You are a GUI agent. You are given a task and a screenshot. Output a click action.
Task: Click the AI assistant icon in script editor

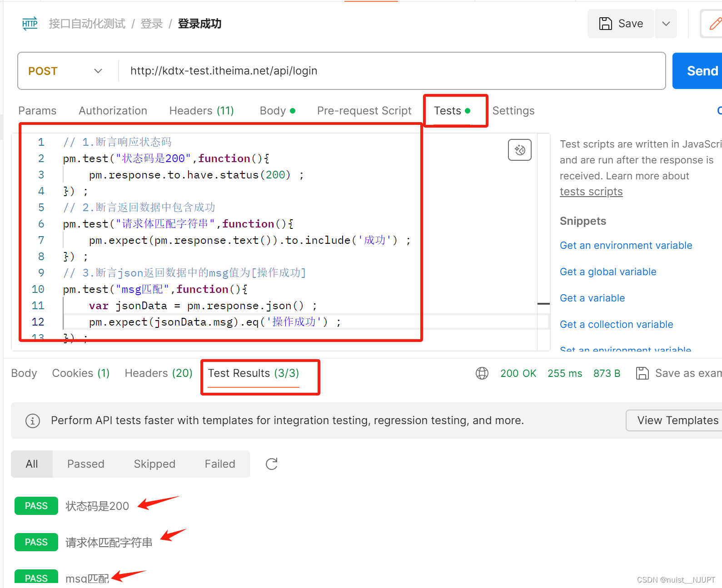(519, 150)
